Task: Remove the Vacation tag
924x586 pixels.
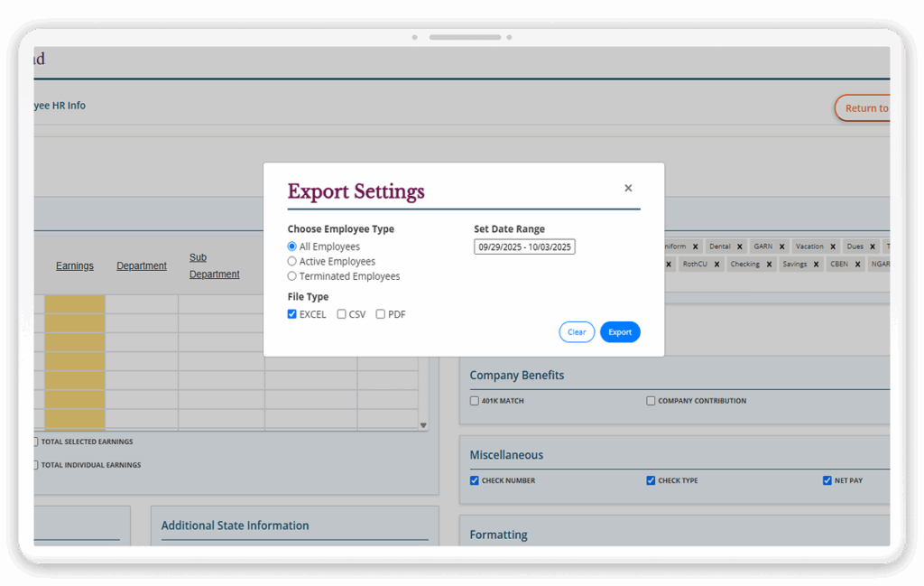Action: point(833,246)
